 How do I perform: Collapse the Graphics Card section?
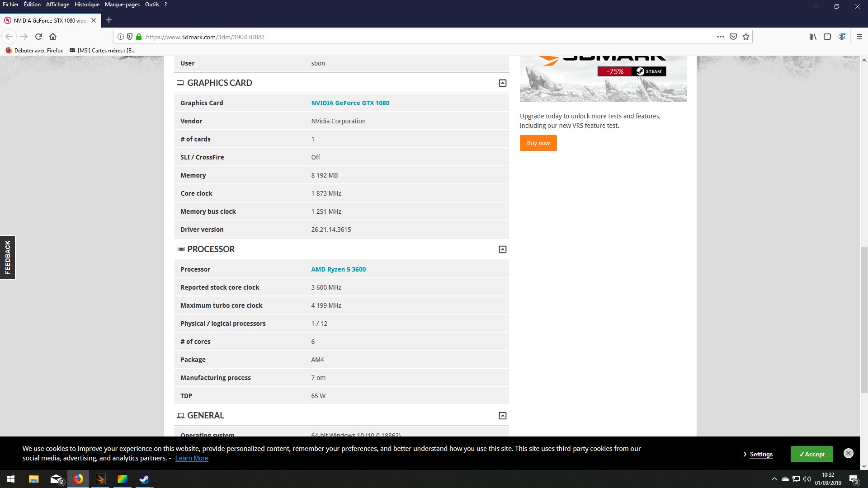502,83
